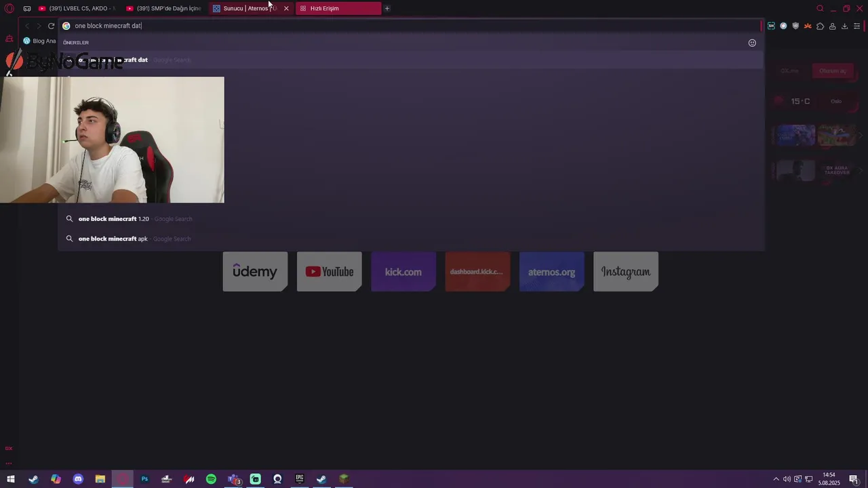The width and height of the screenshot is (868, 488).
Task: Expand the system tray hidden icons arrow
Action: click(776, 479)
